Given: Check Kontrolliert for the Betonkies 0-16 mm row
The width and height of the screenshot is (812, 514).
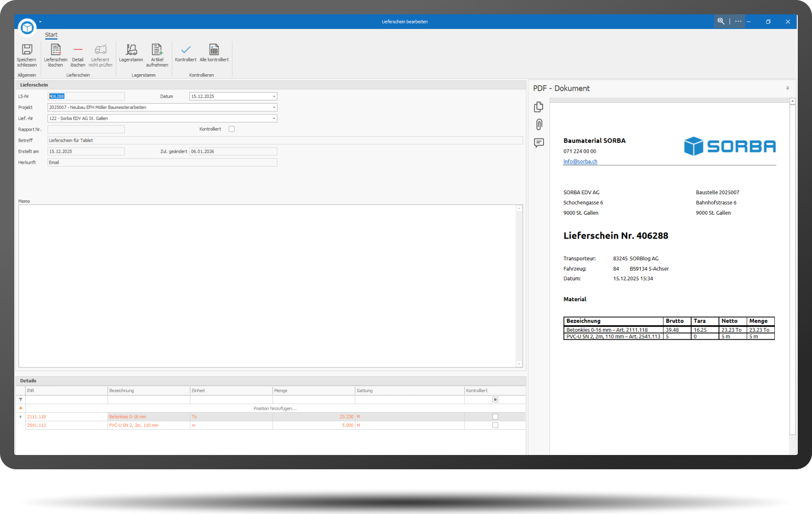Looking at the screenshot, I should (x=495, y=416).
